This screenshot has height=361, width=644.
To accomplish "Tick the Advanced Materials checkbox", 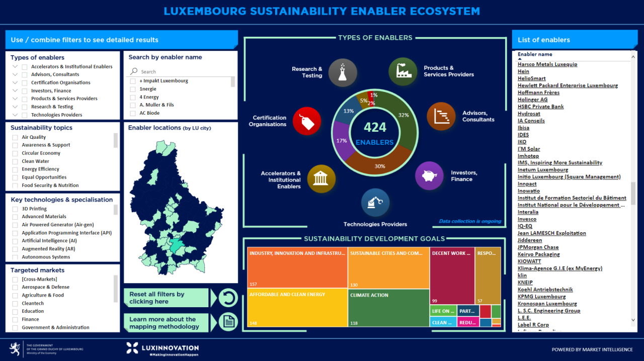I will (x=15, y=217).
